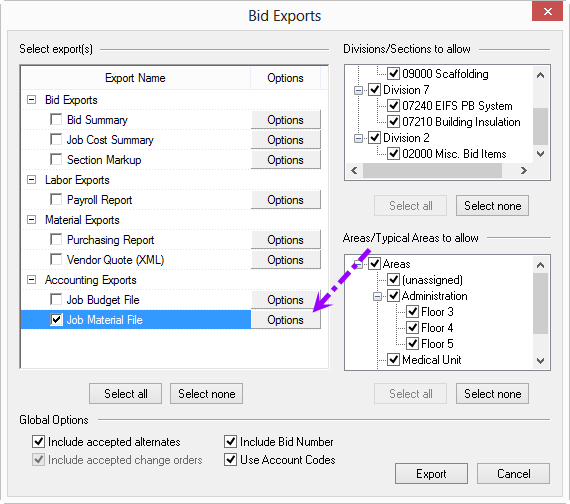The width and height of the screenshot is (570, 504).
Task: Uncheck the Floor 4 area
Action: click(x=412, y=328)
